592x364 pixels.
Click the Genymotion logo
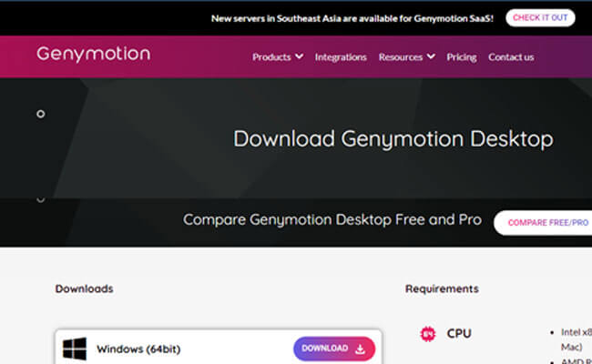point(93,54)
